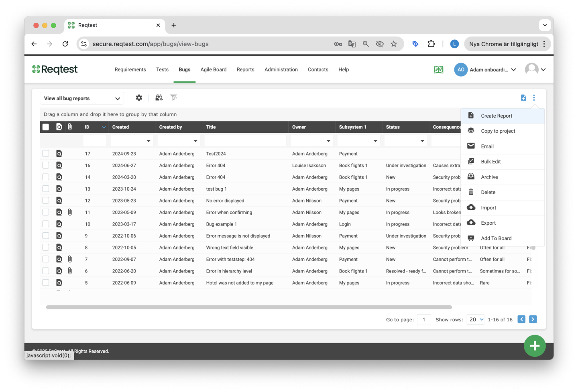Go to the next page arrow
This screenshot has width=578, height=392.
[x=533, y=319]
